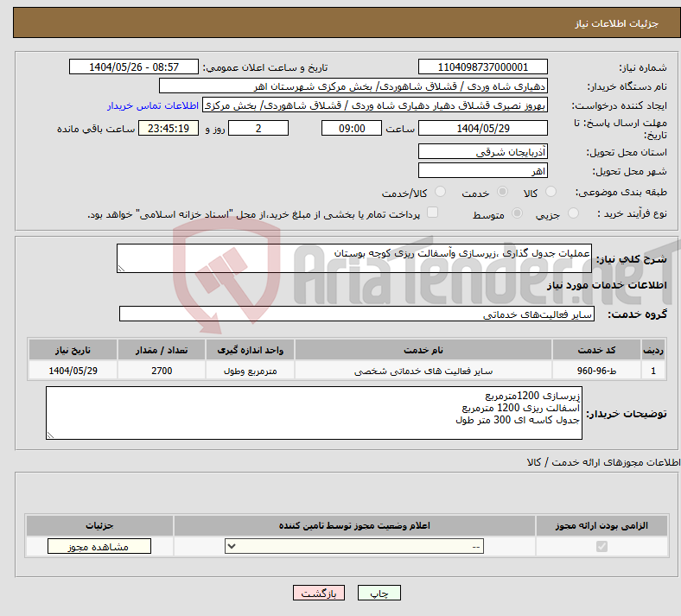Click the چاپ print button

[x=379, y=593]
